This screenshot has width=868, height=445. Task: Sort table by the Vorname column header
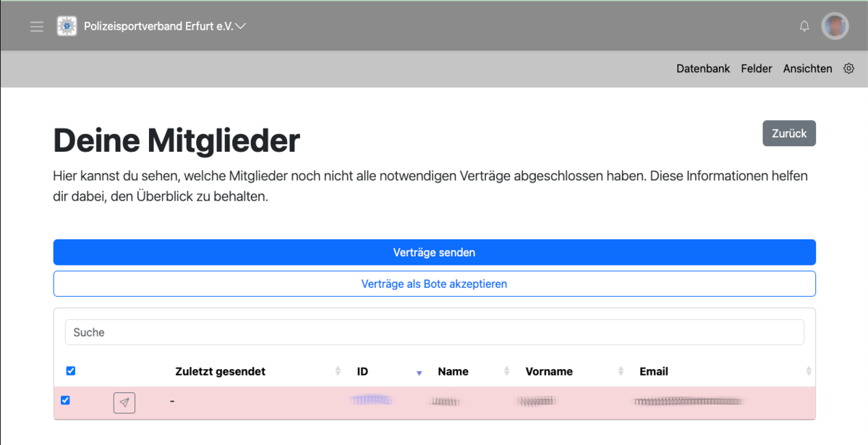click(548, 371)
